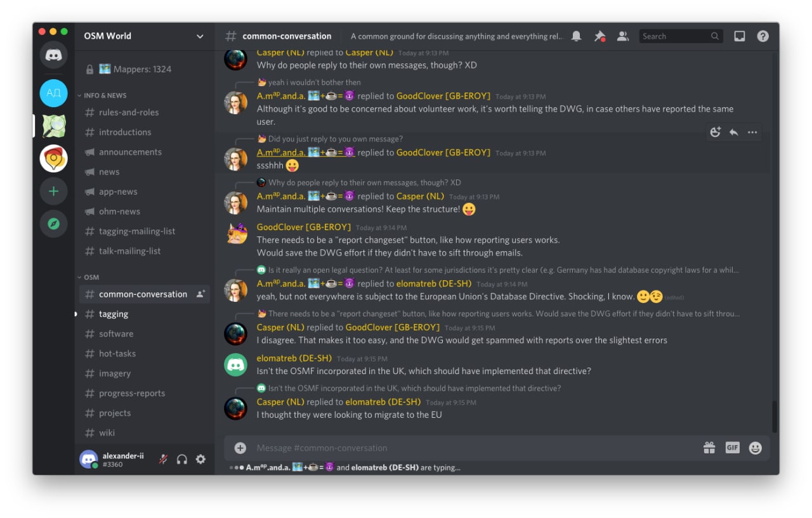Image resolution: width=812 pixels, height=518 pixels.
Task: Toggle microphone mute
Action: point(163,459)
